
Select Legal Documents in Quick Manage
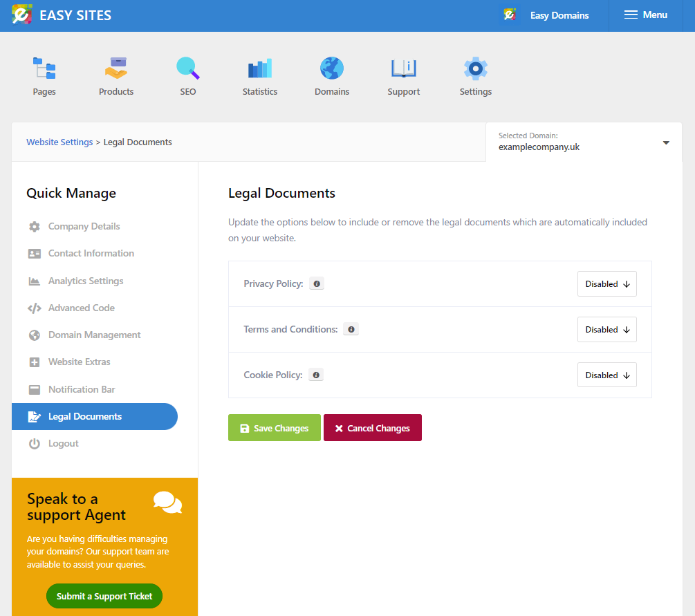pyautogui.click(x=95, y=417)
